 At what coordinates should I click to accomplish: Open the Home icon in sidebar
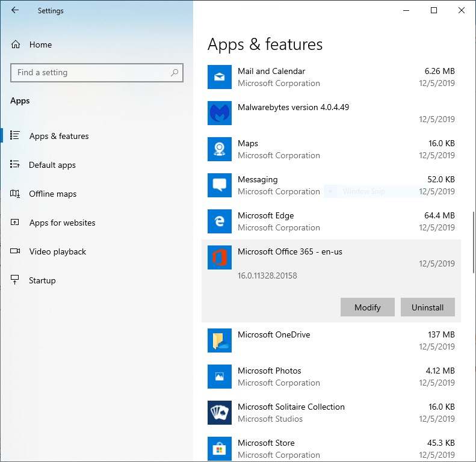point(16,45)
